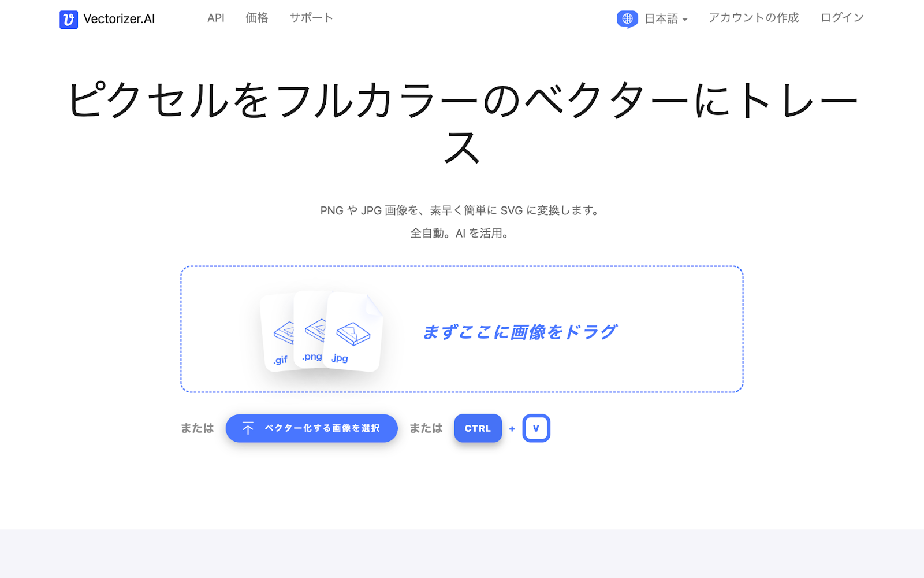Click the dashed image drop area
Image resolution: width=924 pixels, height=578 pixels.
point(461,329)
